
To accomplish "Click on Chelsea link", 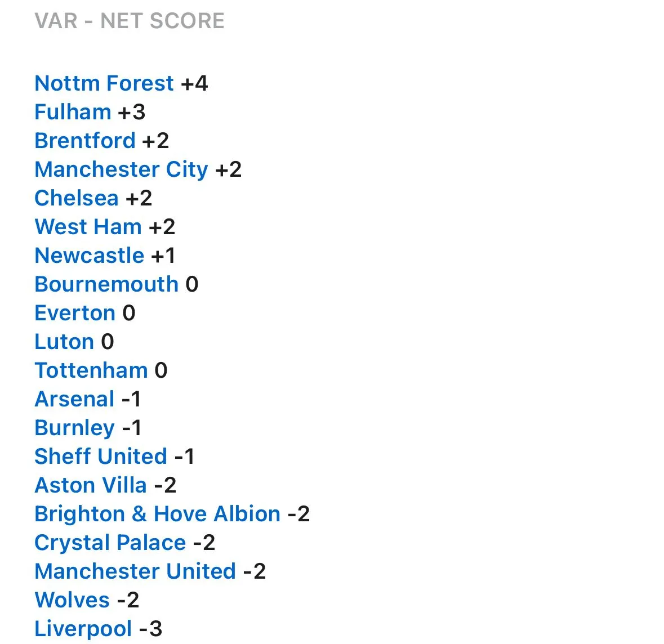I will (x=77, y=198).
